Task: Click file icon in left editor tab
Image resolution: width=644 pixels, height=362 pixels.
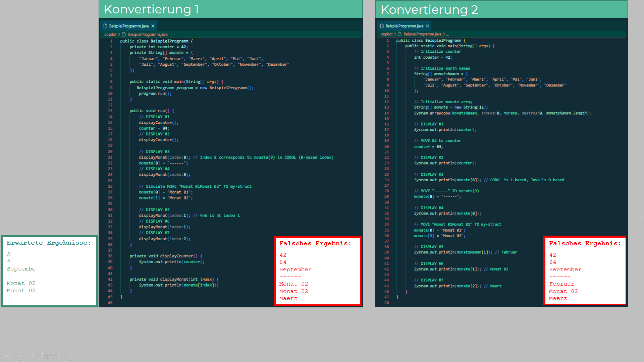Action: pos(105,26)
